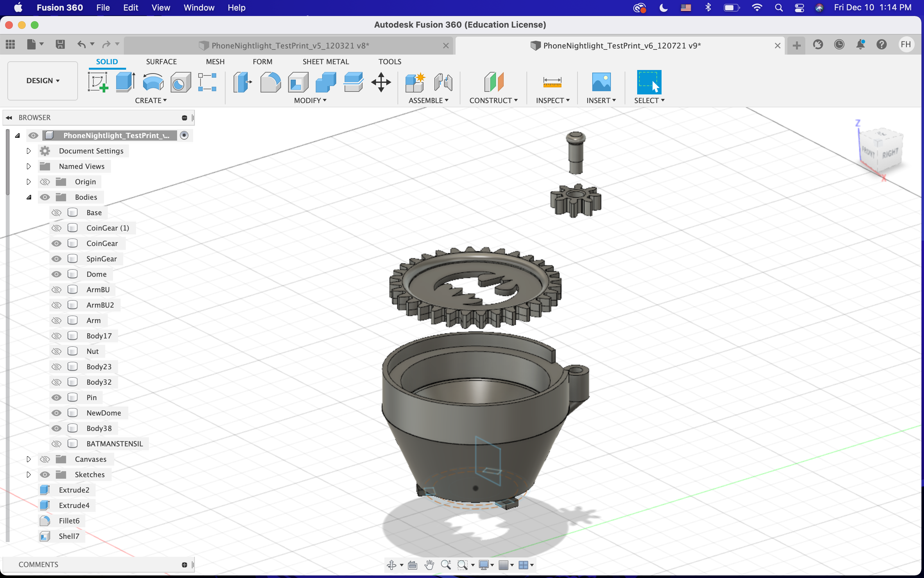
Task: Switch to the SHEET METAL tab
Action: [x=326, y=62]
